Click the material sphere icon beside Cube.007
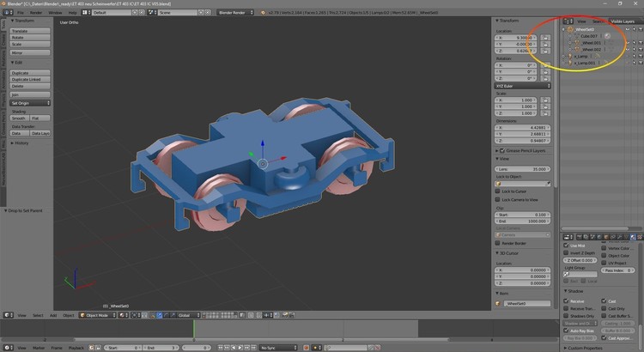This screenshot has height=352, width=644. [x=607, y=36]
